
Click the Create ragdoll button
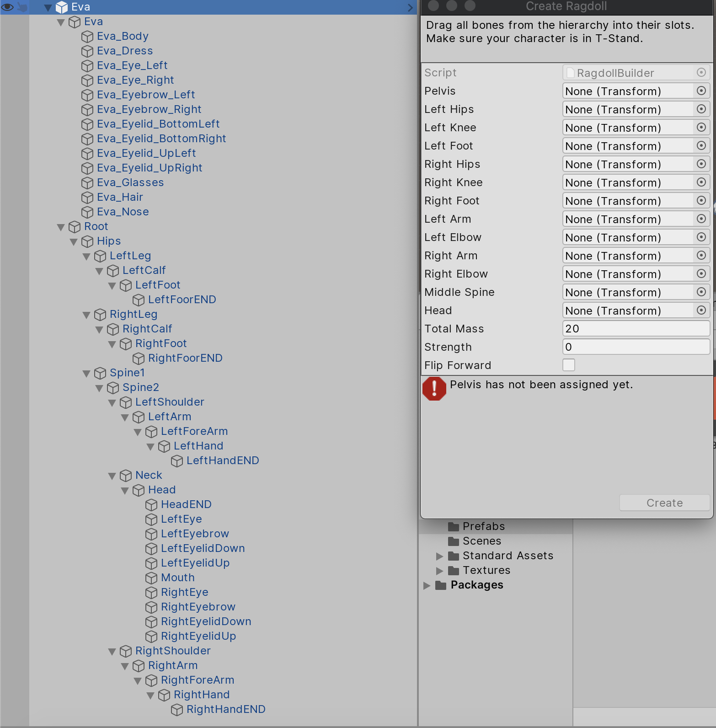tap(664, 503)
